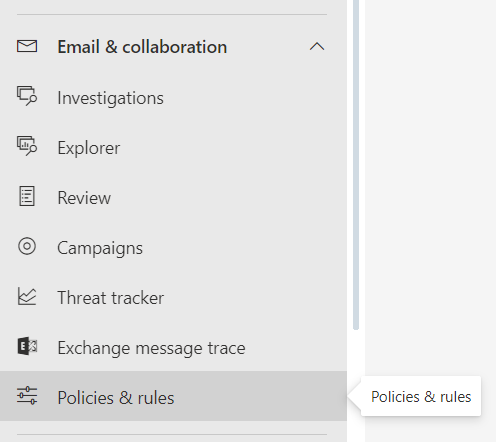Open Policies & rules navigation item
The image size is (496, 442).
click(173, 396)
